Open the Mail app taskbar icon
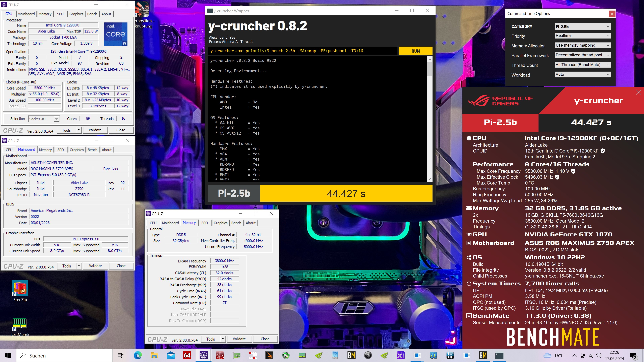The width and height of the screenshot is (644, 362). (171, 355)
